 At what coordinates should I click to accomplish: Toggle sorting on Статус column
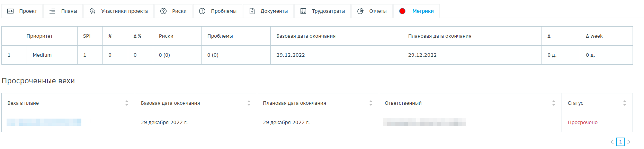click(625, 103)
